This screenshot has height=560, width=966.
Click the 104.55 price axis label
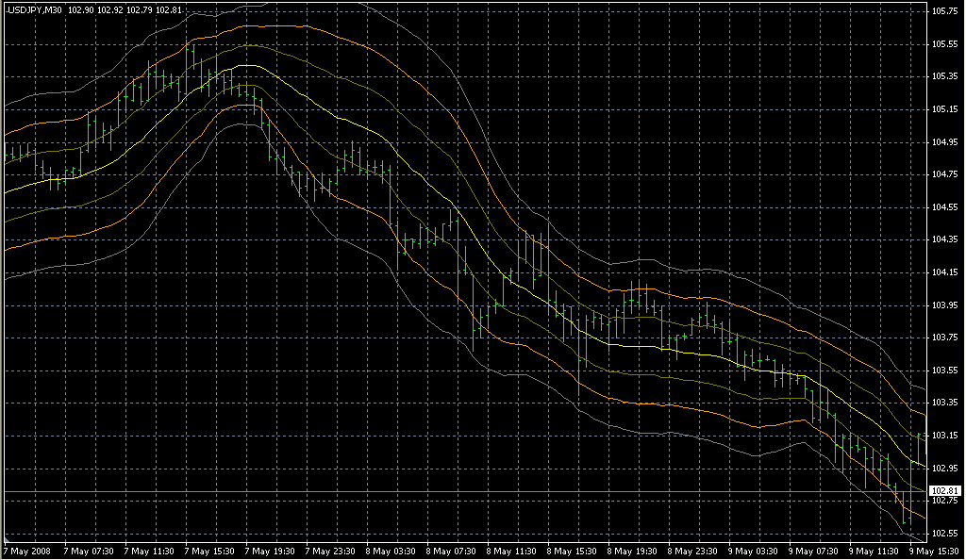coord(945,207)
